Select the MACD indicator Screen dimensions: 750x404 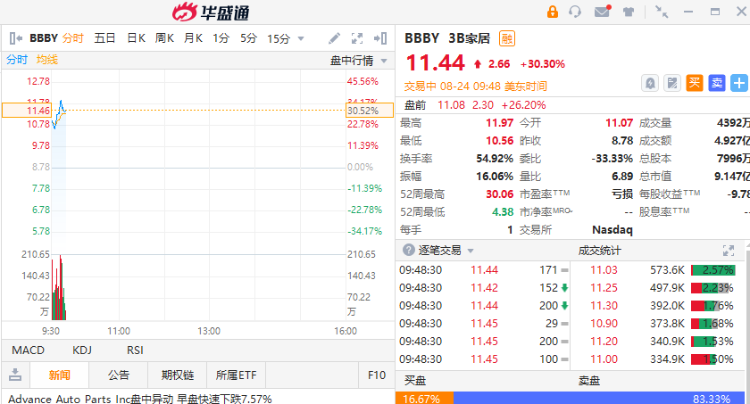coord(28,350)
